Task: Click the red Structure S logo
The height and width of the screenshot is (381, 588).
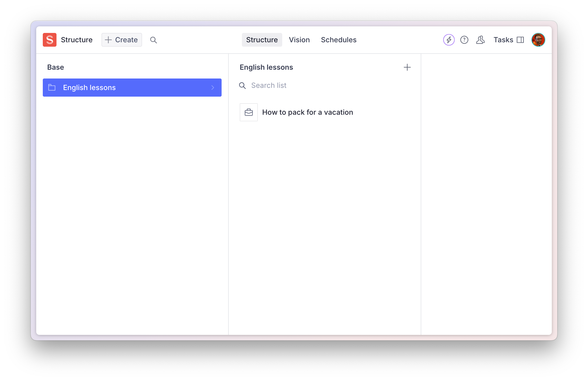Action: pyautogui.click(x=50, y=40)
